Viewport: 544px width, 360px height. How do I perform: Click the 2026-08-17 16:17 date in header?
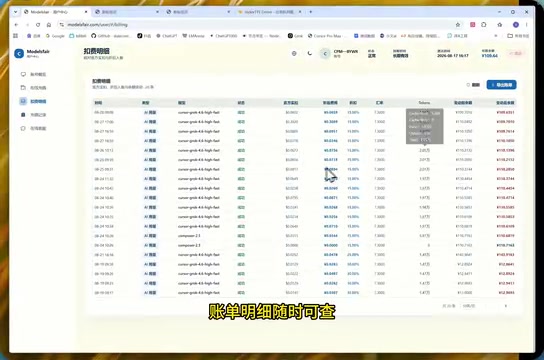(x=453, y=55)
